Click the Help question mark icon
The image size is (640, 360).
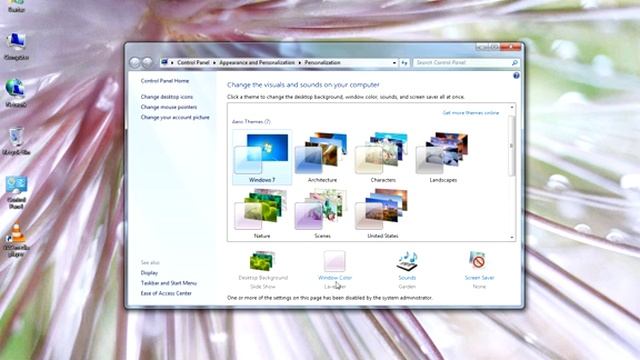tap(516, 76)
